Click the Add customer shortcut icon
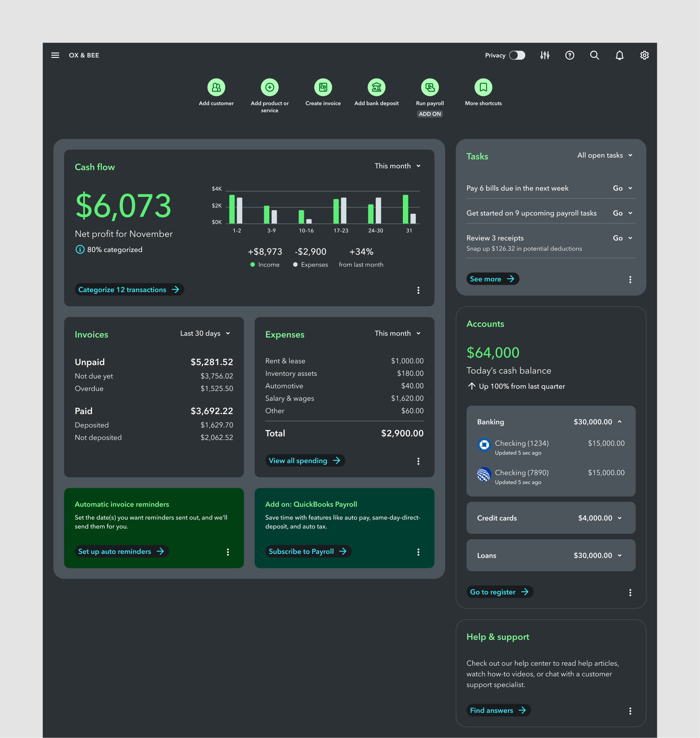700x738 pixels. pyautogui.click(x=216, y=87)
